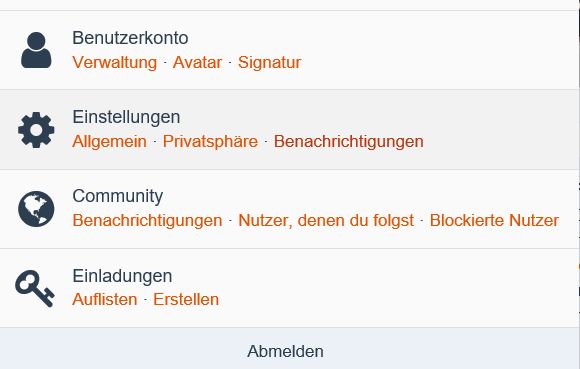Open the Verwaltung account link
580x369 pixels.
(x=115, y=62)
